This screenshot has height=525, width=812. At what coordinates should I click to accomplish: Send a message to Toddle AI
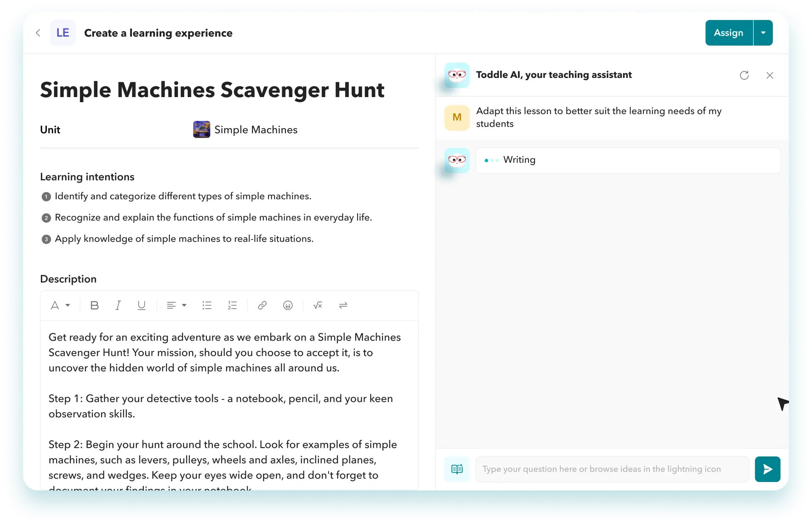point(767,469)
